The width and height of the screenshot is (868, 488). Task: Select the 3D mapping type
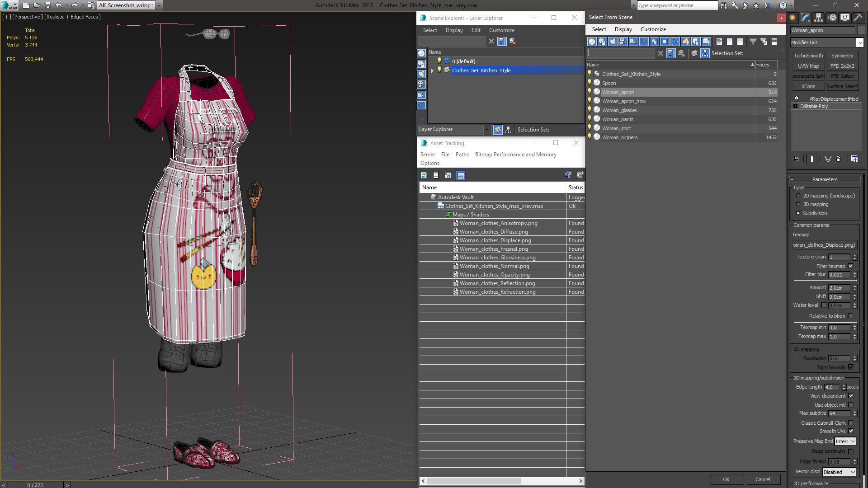798,204
